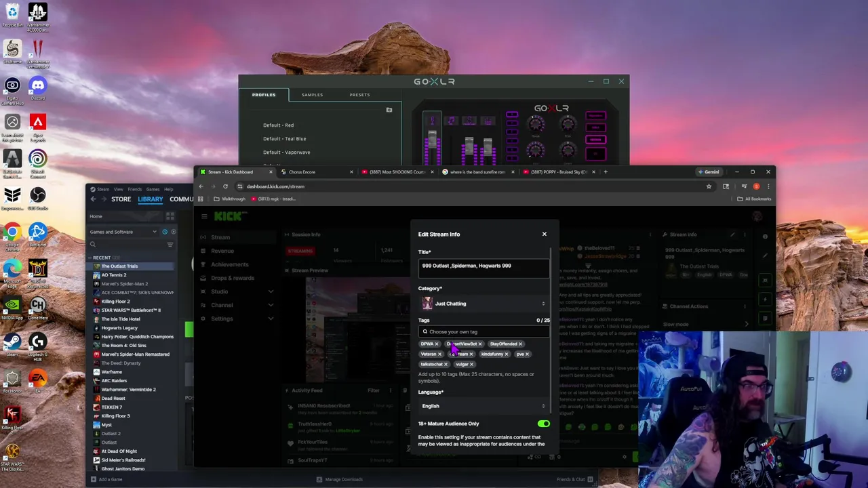Viewport: 868px width, 488px height.
Task: Open the Steam Friends menu
Action: point(135,189)
